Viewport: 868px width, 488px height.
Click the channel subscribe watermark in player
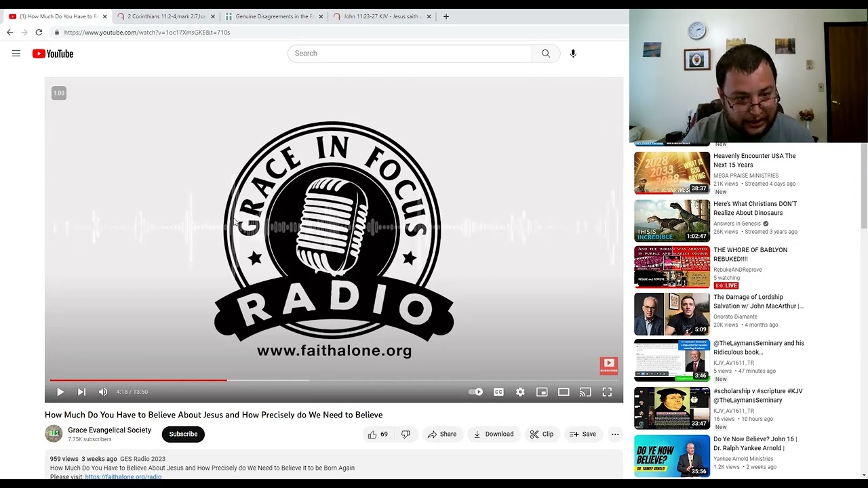[x=609, y=366]
